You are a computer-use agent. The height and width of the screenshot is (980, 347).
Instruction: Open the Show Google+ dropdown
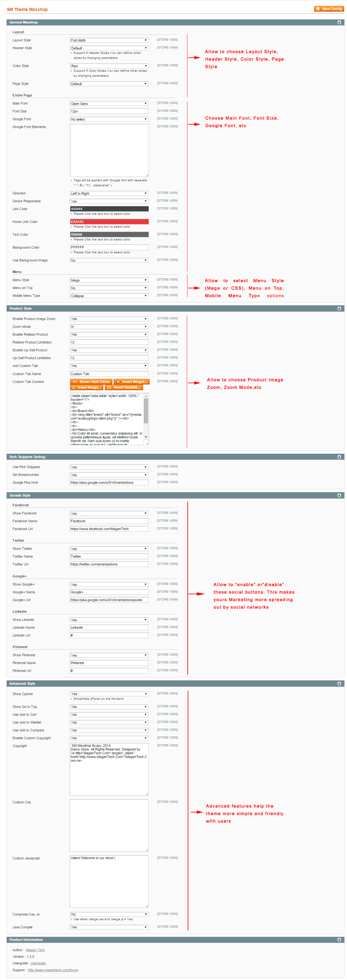[x=109, y=585]
